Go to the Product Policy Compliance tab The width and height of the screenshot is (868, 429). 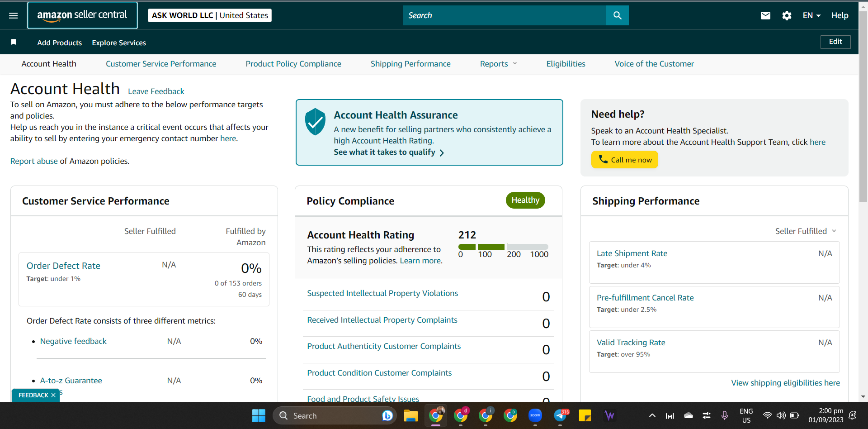pos(293,64)
